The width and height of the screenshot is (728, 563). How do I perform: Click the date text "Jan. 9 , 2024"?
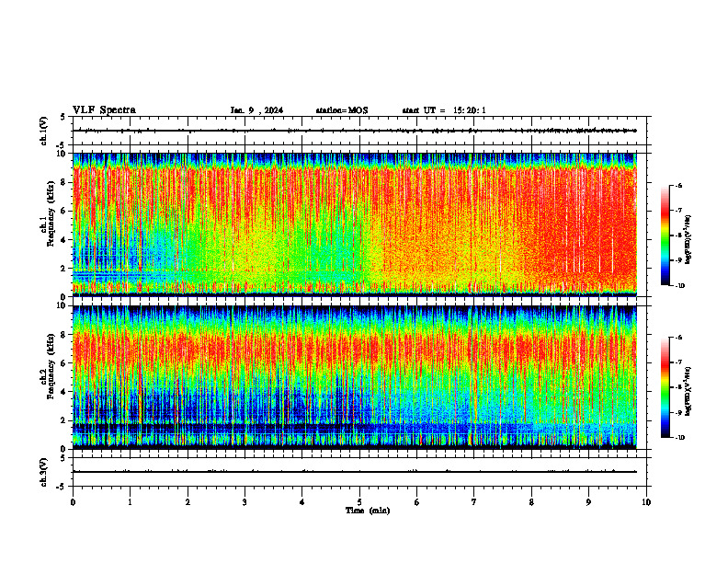(x=256, y=110)
